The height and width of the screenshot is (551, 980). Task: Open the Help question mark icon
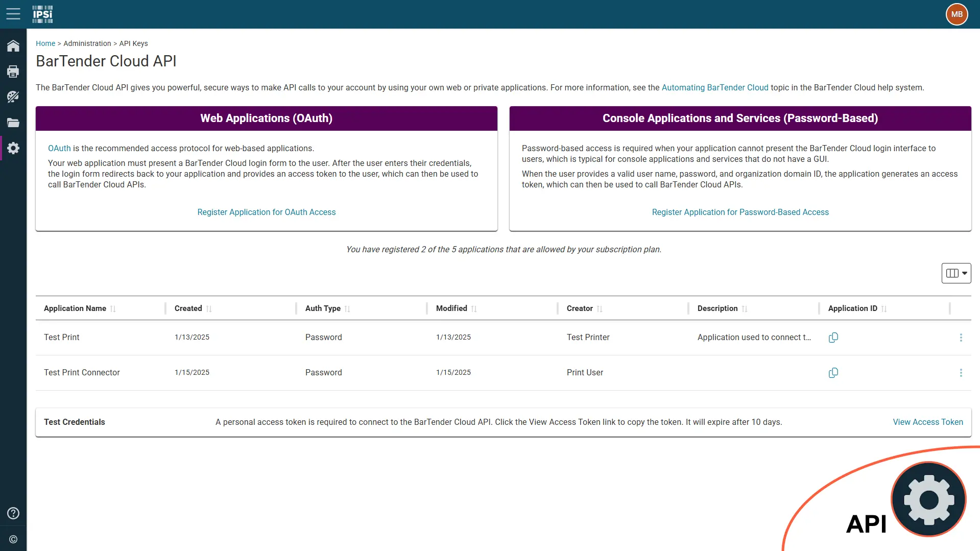click(13, 513)
